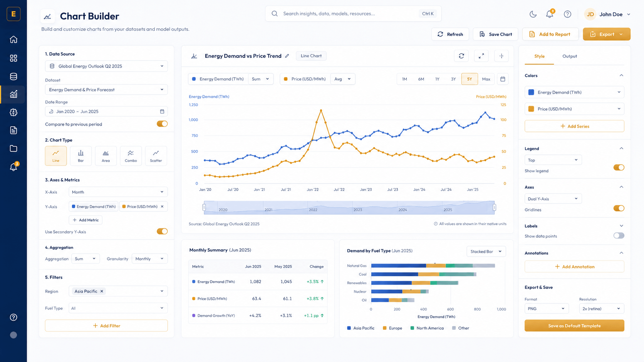Switch to the Output tab
Viewport: 644px width, 362px height.
[x=570, y=56]
